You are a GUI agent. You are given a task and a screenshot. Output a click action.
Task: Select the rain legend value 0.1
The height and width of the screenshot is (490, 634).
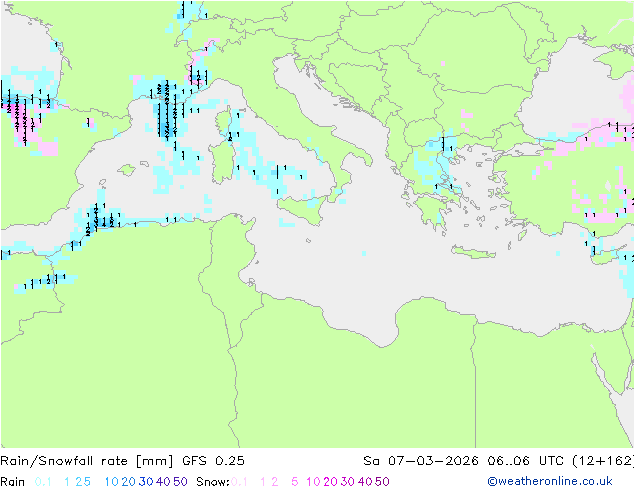pos(43,482)
